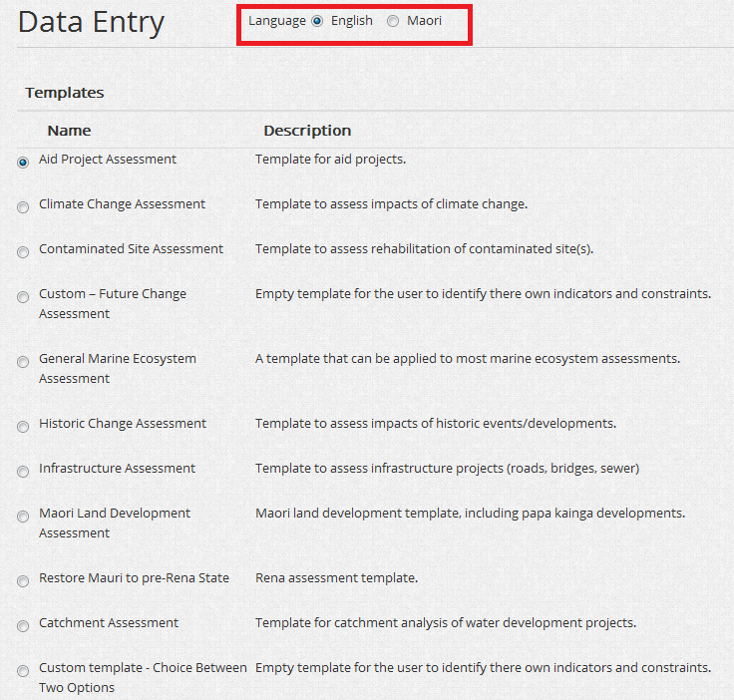Choose the Climate Change Assessment template radio
Image resolution: width=734 pixels, height=700 pixels.
point(23,207)
